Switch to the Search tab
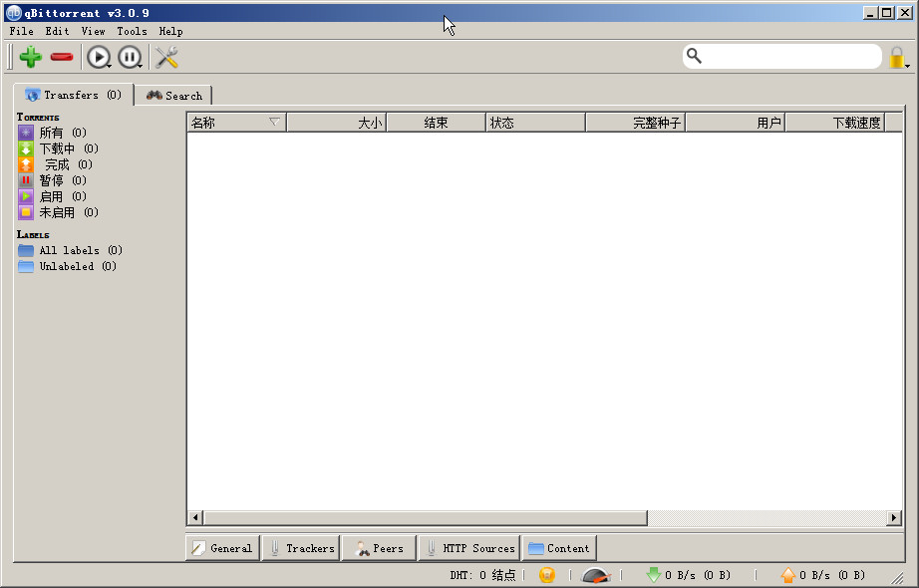This screenshot has height=588, width=919. tap(173, 96)
